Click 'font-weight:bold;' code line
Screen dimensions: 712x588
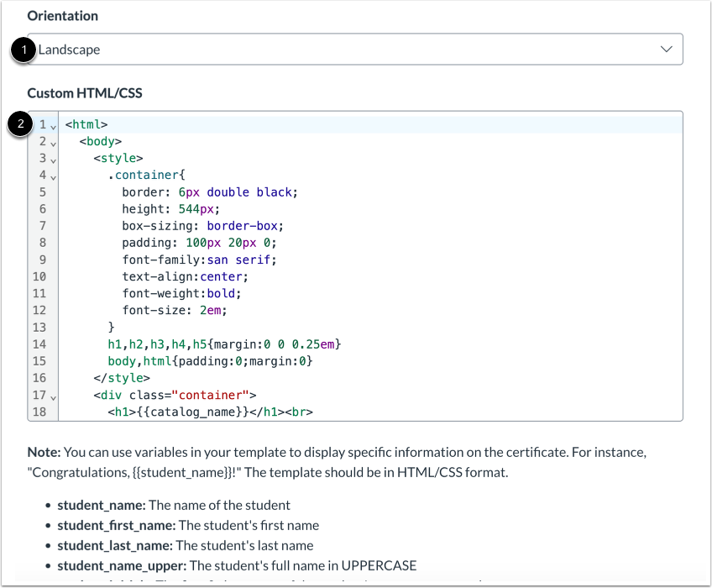[x=181, y=293]
